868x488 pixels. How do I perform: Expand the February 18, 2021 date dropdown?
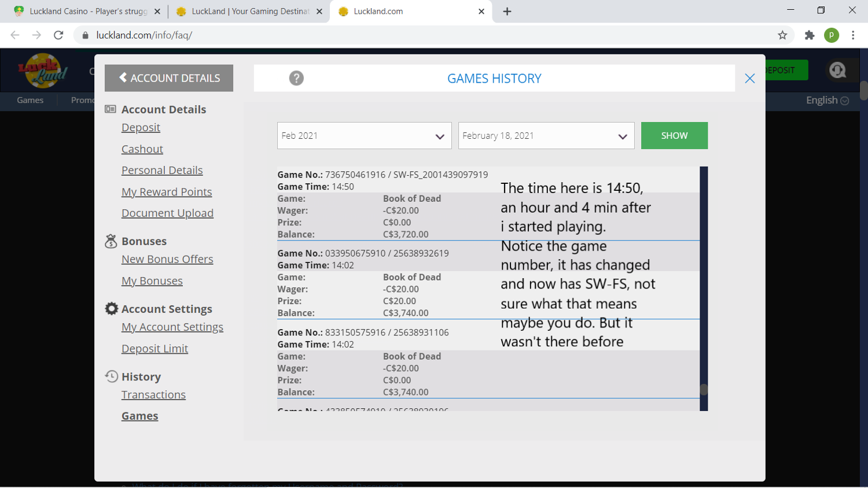click(546, 136)
